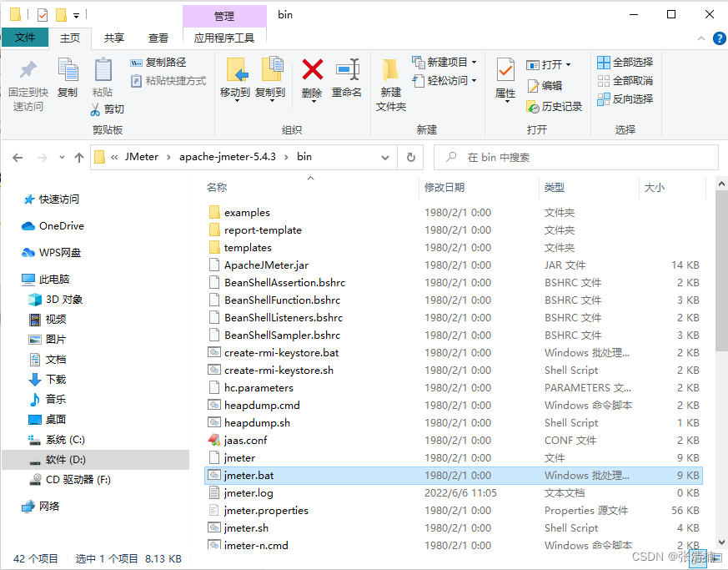
Task: Click the red Delete (删除) icon
Action: tap(313, 69)
